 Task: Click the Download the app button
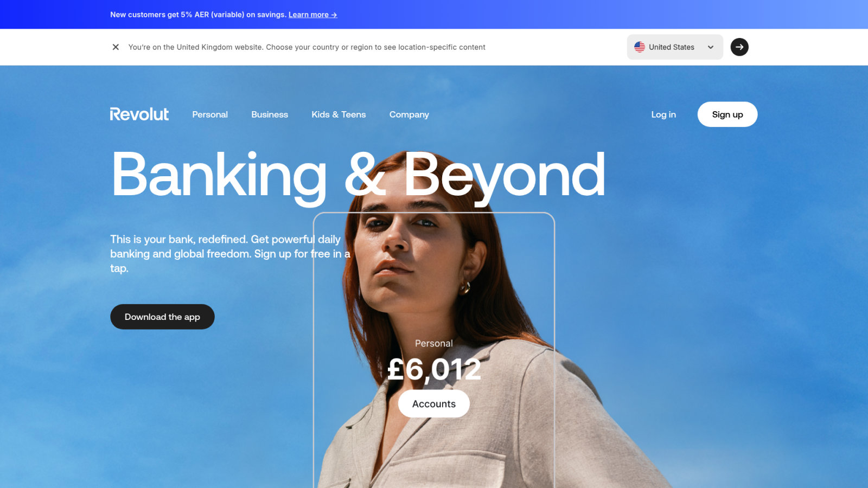pyautogui.click(x=162, y=317)
